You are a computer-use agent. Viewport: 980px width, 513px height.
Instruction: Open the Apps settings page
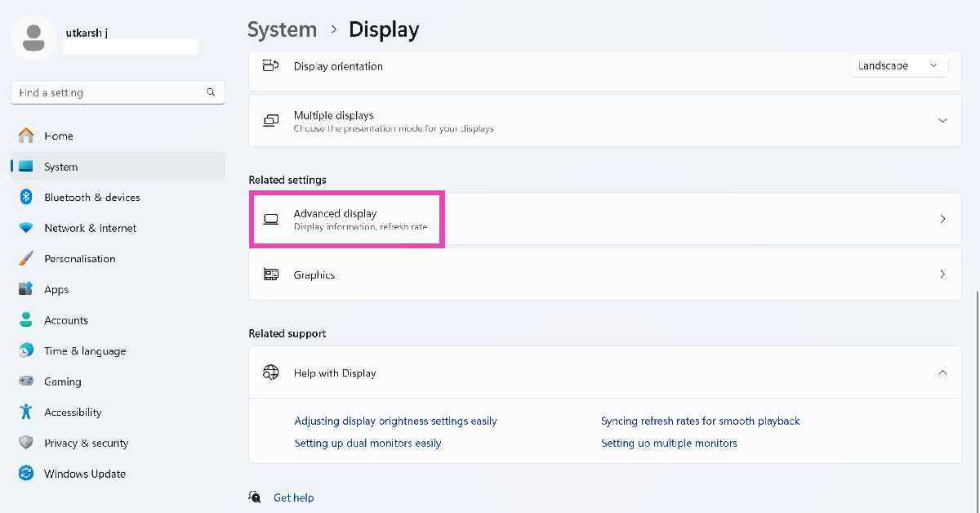tap(56, 290)
